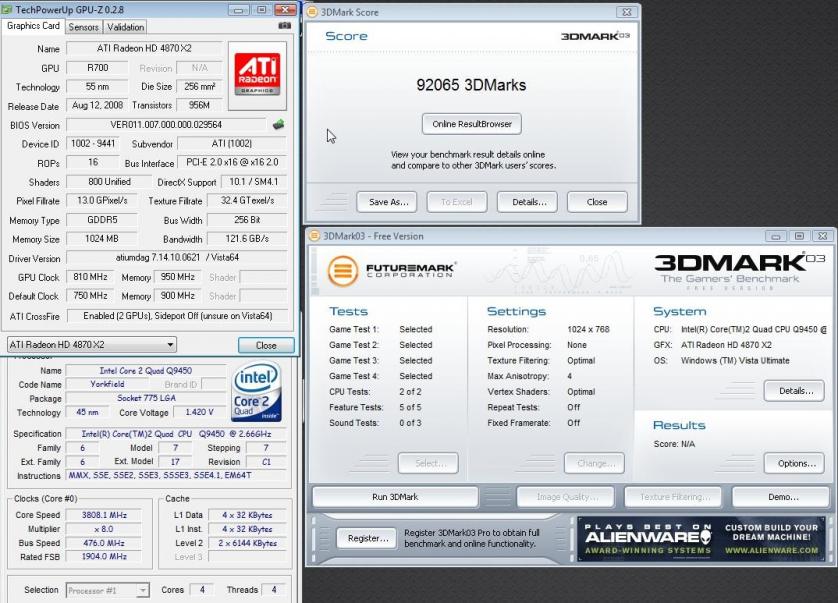Screen dimensions: 838x603
Task: Click the 3DMark Score title bar icon
Action: point(313,12)
